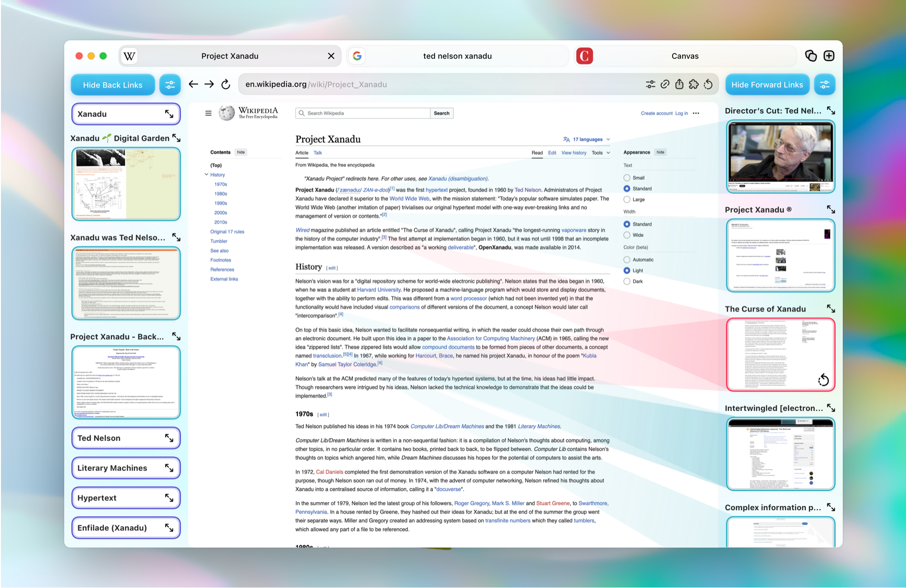Image resolution: width=906 pixels, height=588 pixels.
Task: Select the Dark color radio button
Action: [x=627, y=281]
